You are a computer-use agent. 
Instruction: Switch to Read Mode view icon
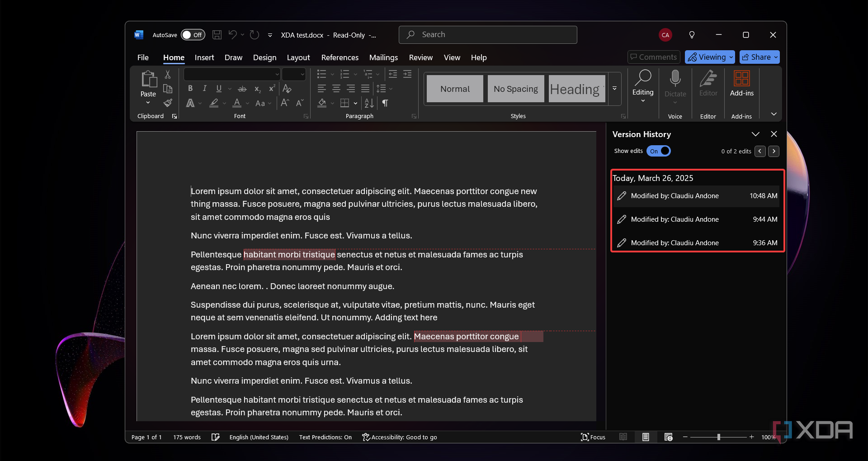[623, 437]
